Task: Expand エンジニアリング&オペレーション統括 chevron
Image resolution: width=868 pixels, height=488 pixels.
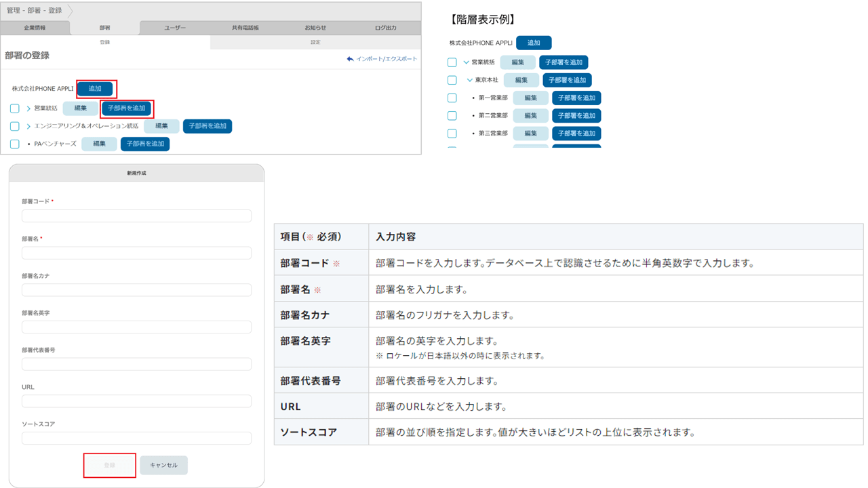Action: [28, 126]
